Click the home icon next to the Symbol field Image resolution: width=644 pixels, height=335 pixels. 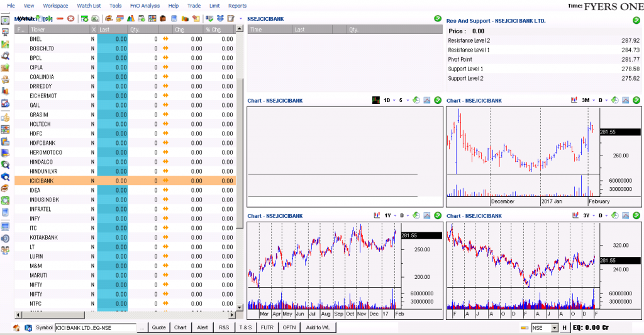(16, 327)
